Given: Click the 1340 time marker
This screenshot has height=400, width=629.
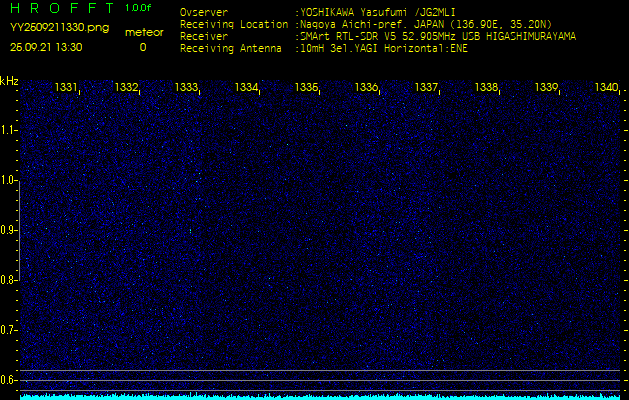Looking at the screenshot, I should point(605,88).
